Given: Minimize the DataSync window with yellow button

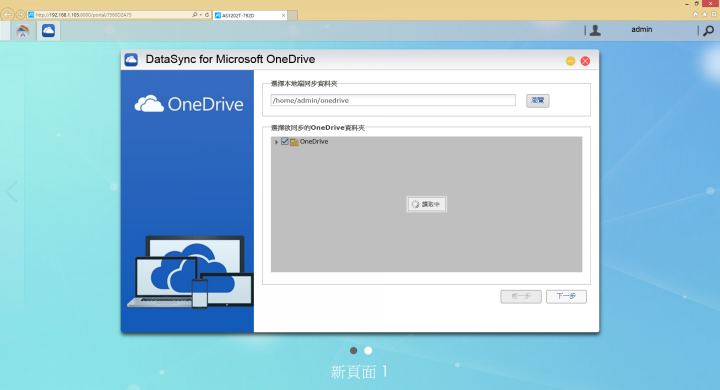Looking at the screenshot, I should click(570, 61).
